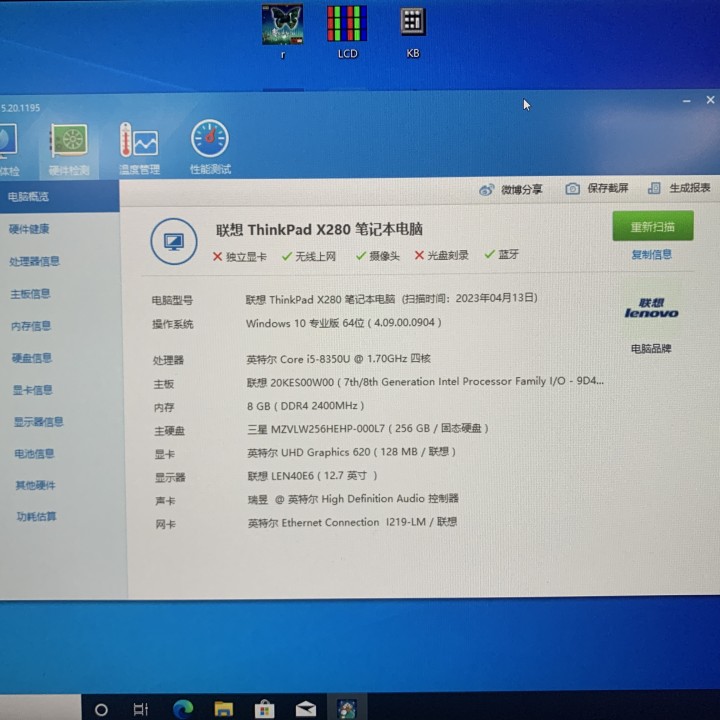Click the Ethernet Connection I219-LM text
This screenshot has height=720, width=720.
coord(352,522)
